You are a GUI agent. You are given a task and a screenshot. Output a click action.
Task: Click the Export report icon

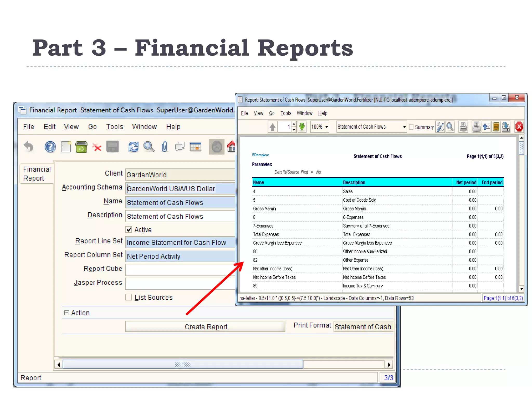506,127
